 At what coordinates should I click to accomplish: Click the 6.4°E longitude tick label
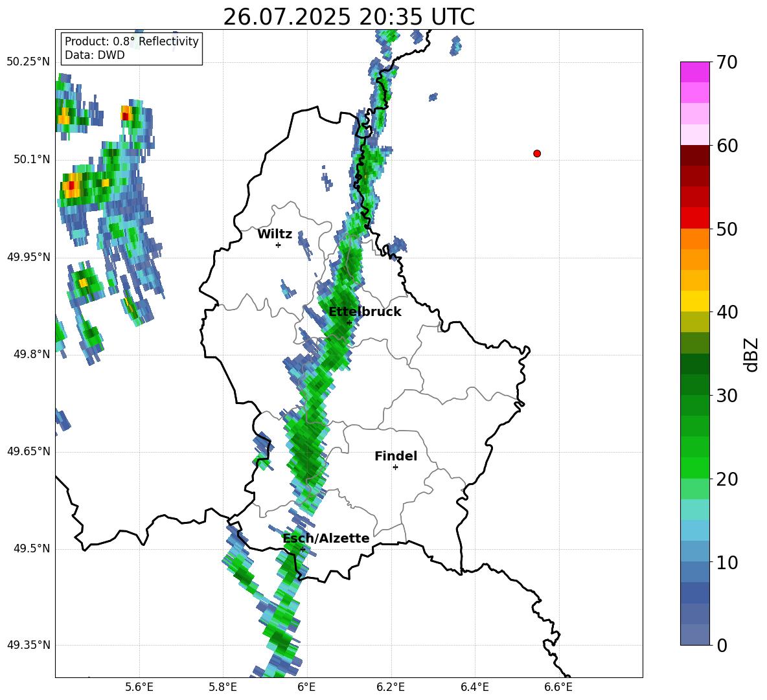pos(475,688)
